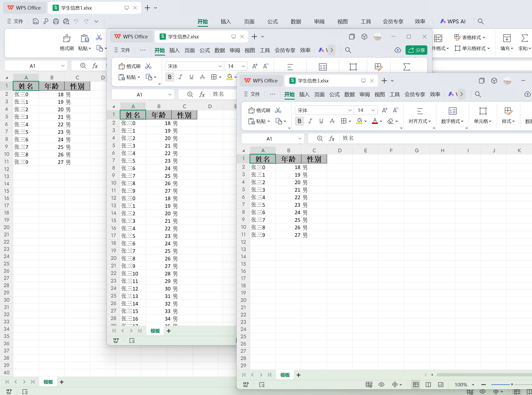Increase font size in 学生信息3 window

coord(385,110)
